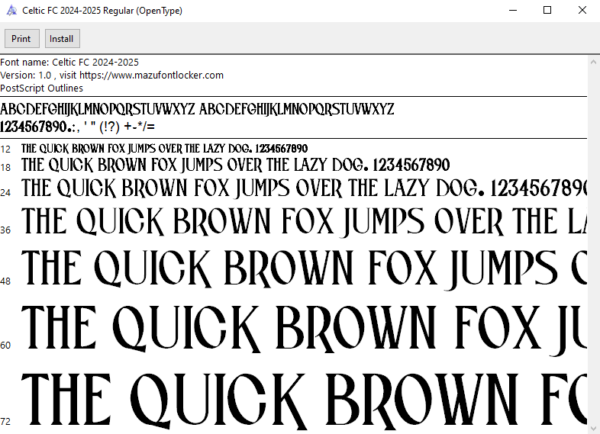This screenshot has height=434, width=600.
Task: Click the 24 point size label
Action: click(x=5, y=193)
